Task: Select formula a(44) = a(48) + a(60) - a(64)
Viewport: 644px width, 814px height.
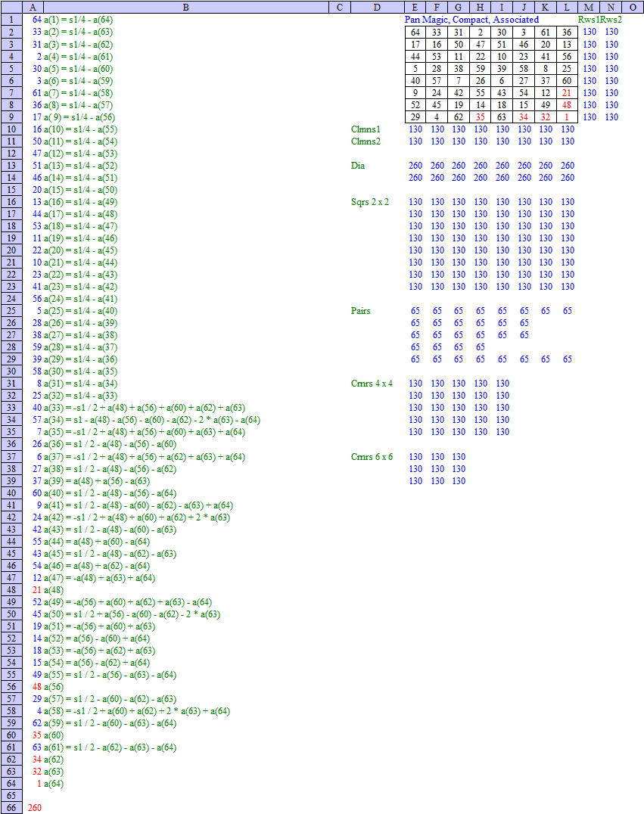Action: click(97, 542)
